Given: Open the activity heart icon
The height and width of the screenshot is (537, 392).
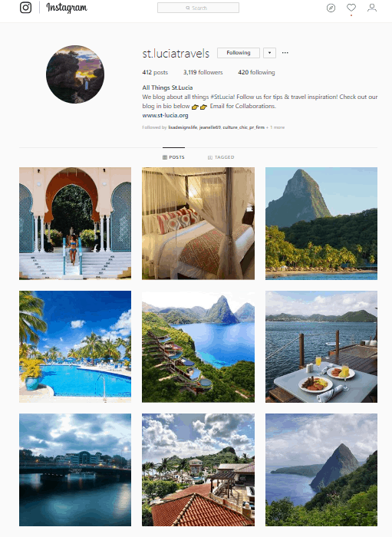Looking at the screenshot, I should pos(351,8).
